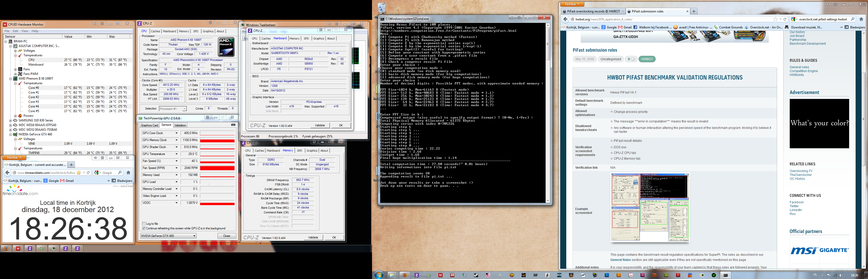Open the NVIDIA GeForce GTX 460 device dropdown
This screenshot has width=868, height=279.
168,236
